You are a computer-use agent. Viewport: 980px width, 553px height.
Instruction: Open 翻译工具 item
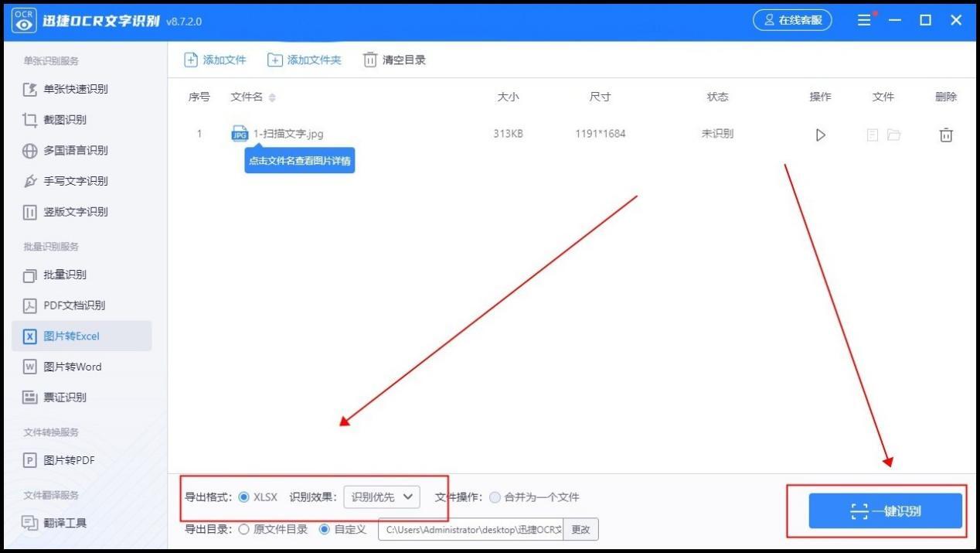tap(64, 524)
